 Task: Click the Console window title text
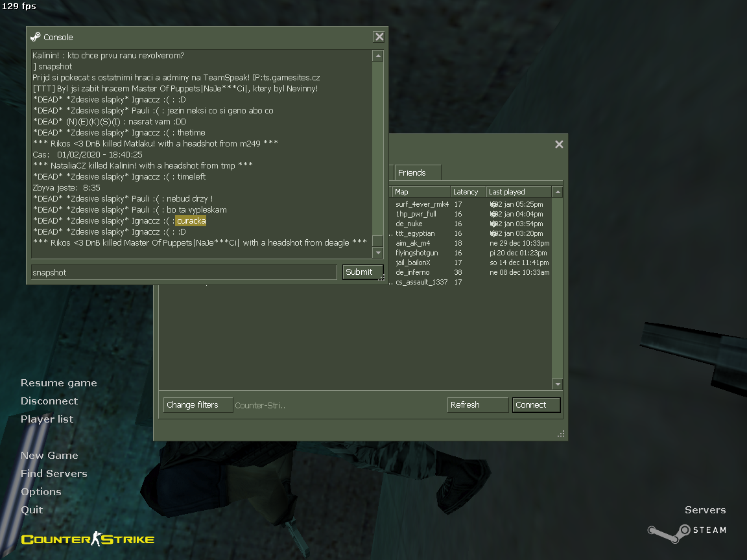click(x=58, y=37)
